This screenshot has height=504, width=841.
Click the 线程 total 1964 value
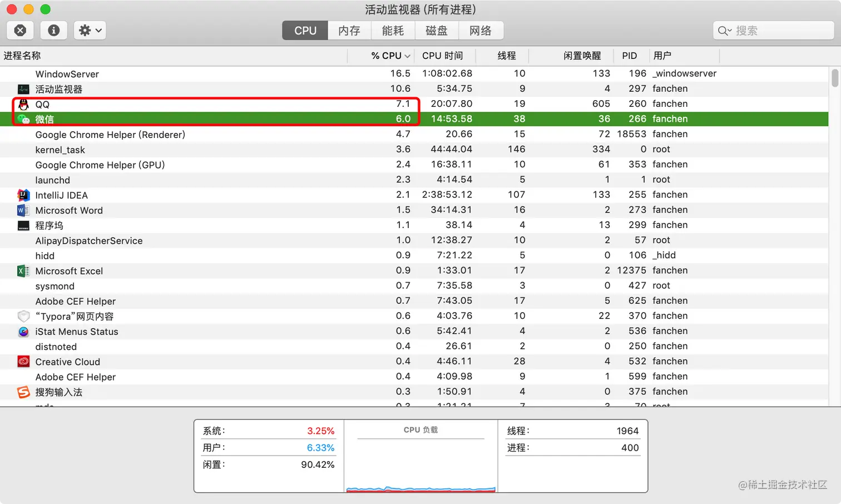click(627, 431)
